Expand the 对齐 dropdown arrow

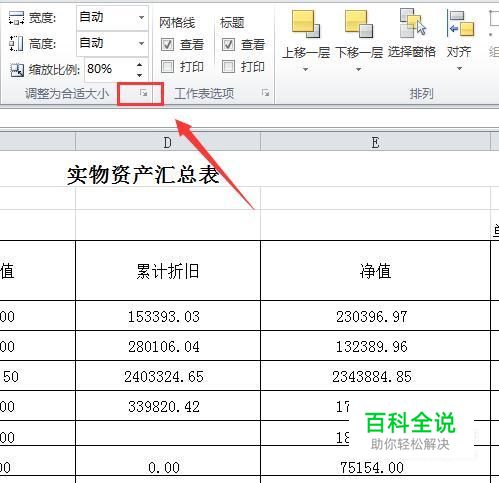pyautogui.click(x=459, y=69)
